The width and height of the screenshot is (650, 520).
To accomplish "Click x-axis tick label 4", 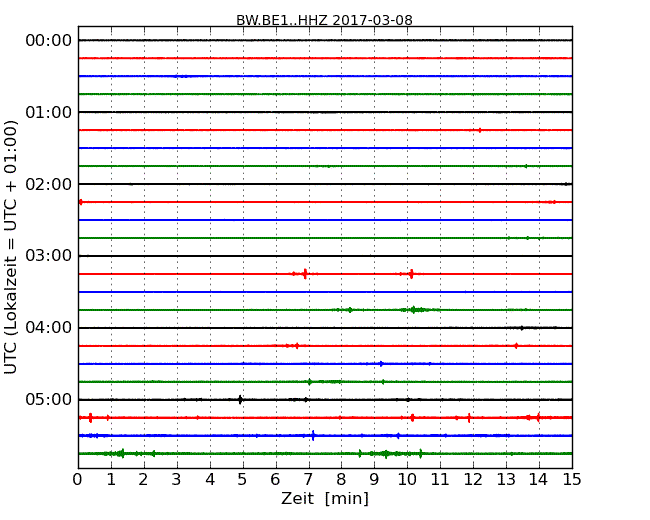I will (210, 480).
